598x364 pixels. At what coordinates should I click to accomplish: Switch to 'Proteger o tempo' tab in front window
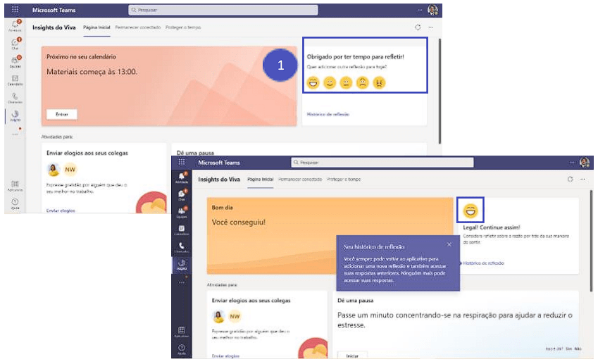tap(344, 179)
